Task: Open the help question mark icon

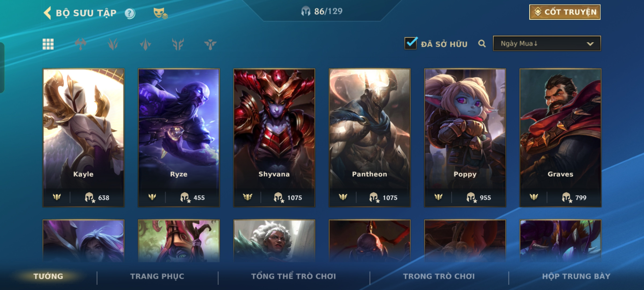Action: (x=130, y=13)
